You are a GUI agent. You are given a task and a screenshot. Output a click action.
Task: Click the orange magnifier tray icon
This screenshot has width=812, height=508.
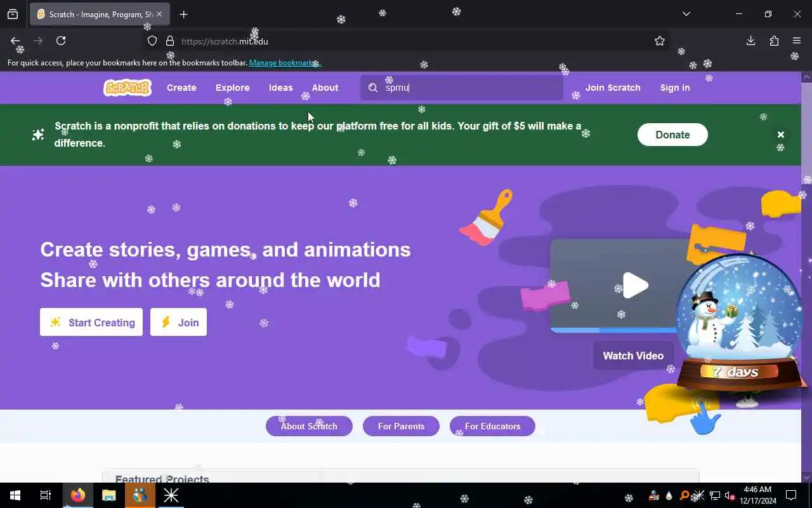(x=684, y=496)
